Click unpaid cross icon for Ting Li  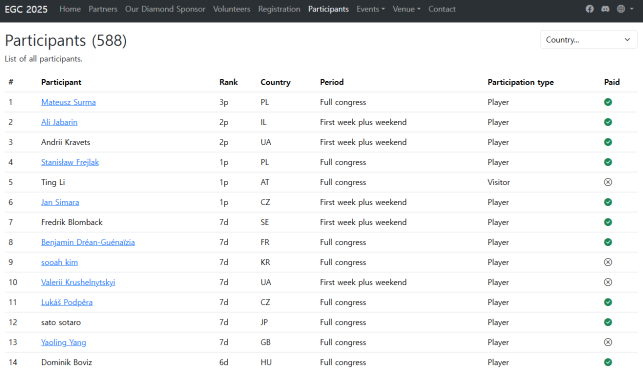point(608,182)
